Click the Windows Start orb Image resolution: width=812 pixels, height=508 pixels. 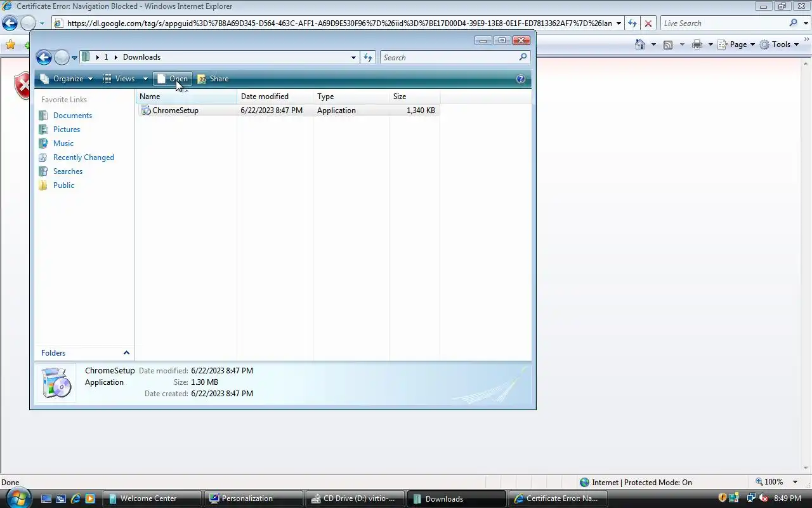[x=17, y=497]
